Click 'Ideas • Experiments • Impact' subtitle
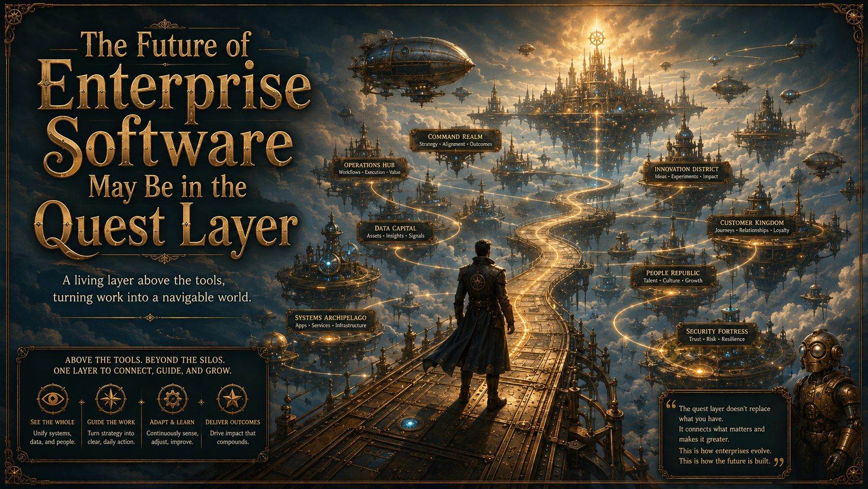Viewport: 868px width, 489px height. tap(686, 176)
